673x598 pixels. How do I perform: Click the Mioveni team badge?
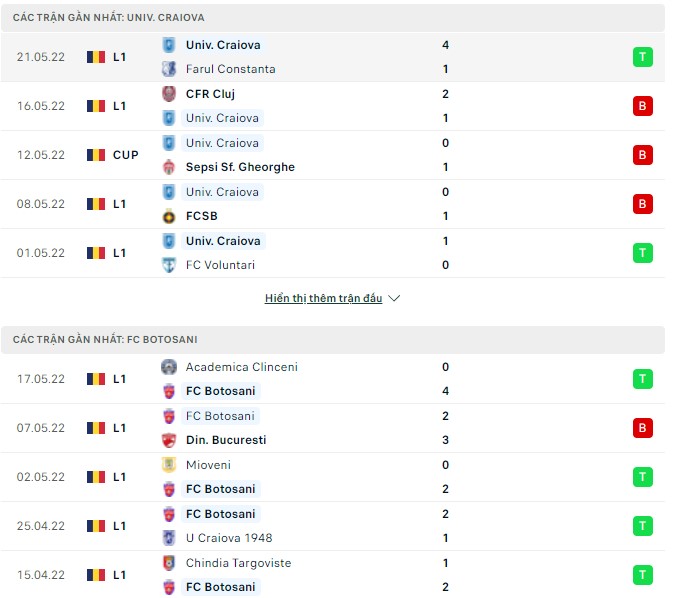coord(169,465)
